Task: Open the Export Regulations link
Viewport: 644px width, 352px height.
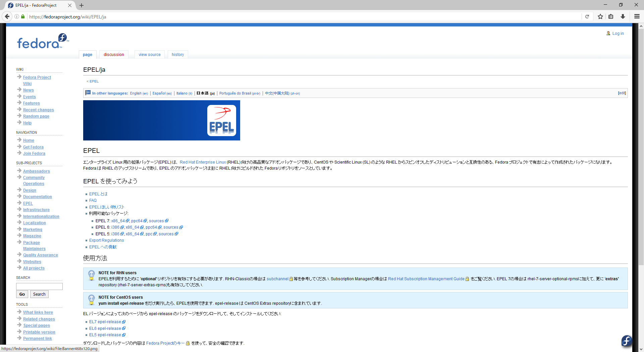Action: click(x=106, y=240)
